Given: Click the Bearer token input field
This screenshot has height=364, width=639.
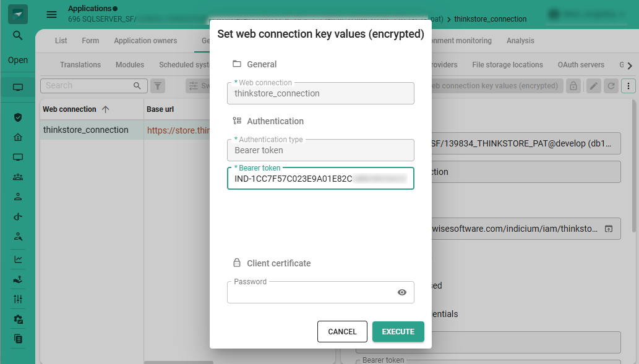Looking at the screenshot, I should tap(320, 179).
